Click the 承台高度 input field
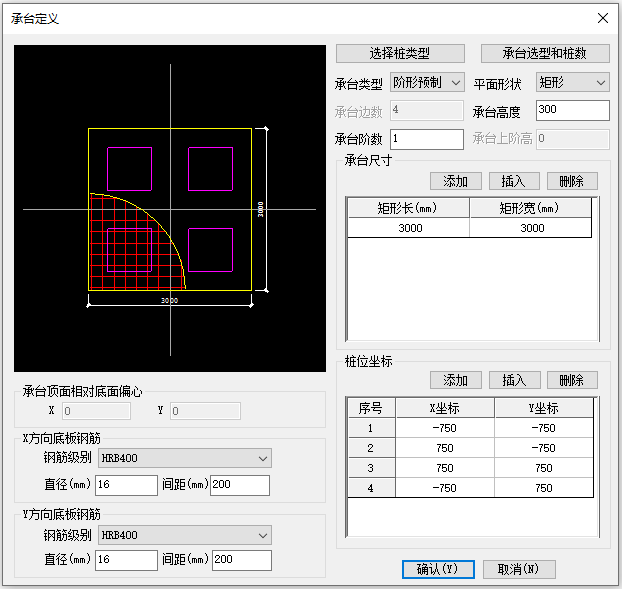The image size is (622, 589). click(572, 110)
